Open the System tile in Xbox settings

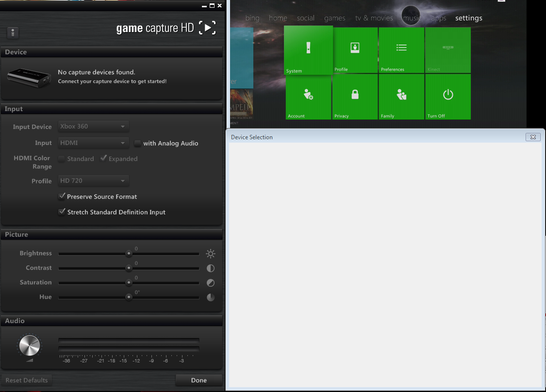pyautogui.click(x=308, y=50)
